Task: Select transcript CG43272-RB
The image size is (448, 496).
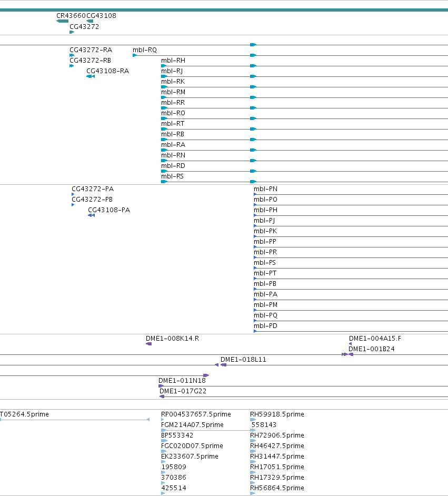Action: [90, 60]
